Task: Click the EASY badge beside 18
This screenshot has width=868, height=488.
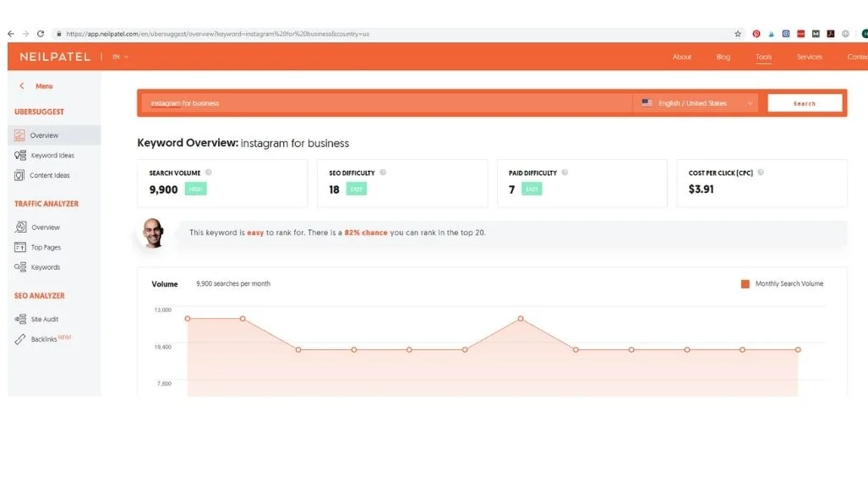Action: [x=357, y=189]
